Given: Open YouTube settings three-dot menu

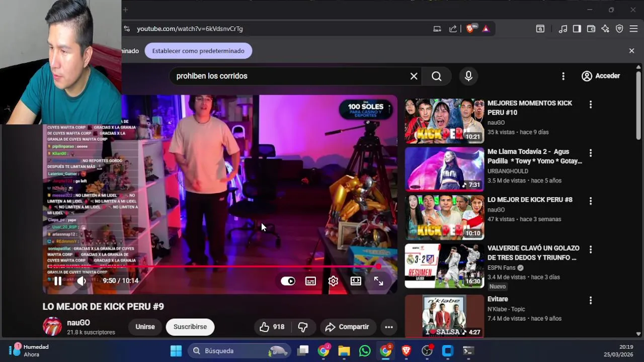Looking at the screenshot, I should [x=563, y=76].
